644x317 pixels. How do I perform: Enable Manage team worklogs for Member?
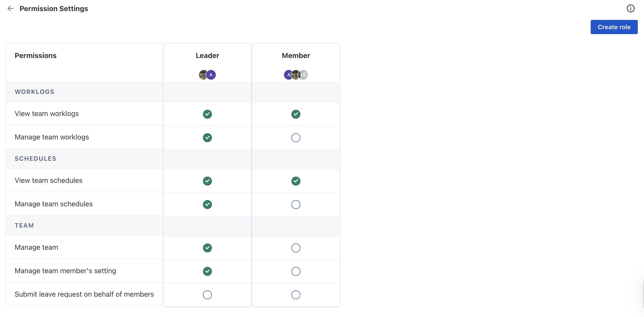[296, 138]
